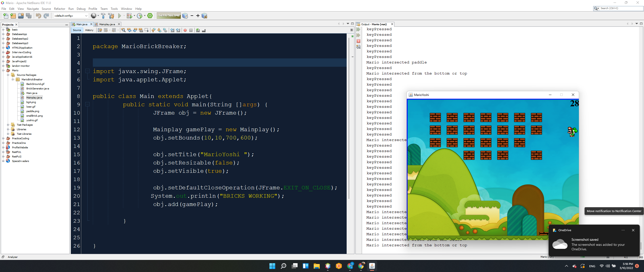This screenshot has width=644, height=272.
Task: Click the green Spring Boot power icon
Action: coord(150,16)
